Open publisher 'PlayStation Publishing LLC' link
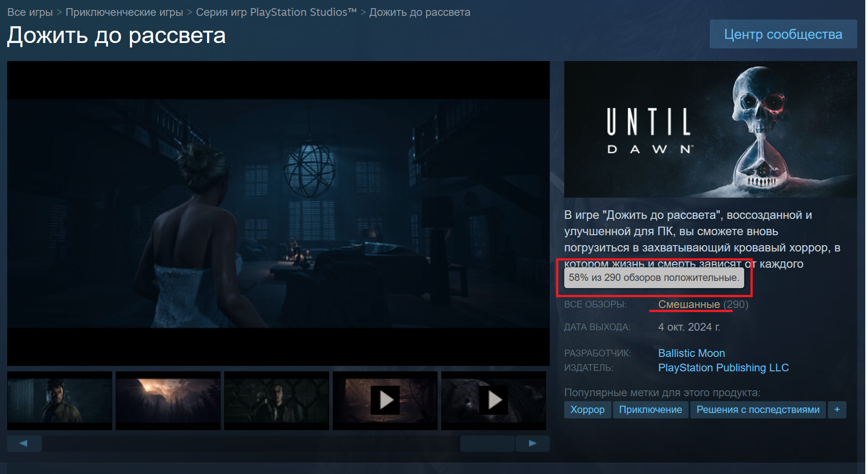The height and width of the screenshot is (474, 868). coord(723,368)
